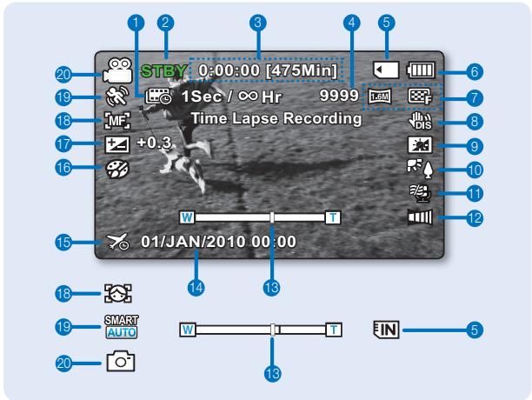This screenshot has height=400, width=532.
Task: Tap the time zone airplane icon
Action: pos(117,242)
